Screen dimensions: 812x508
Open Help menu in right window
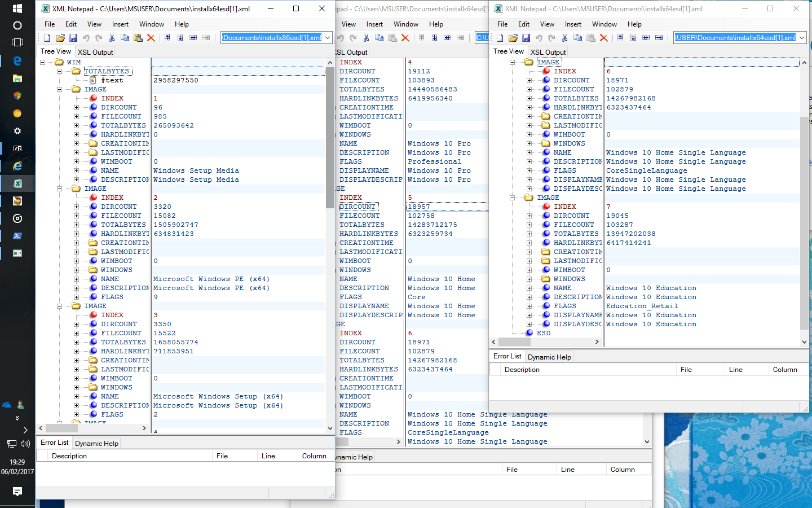634,24
